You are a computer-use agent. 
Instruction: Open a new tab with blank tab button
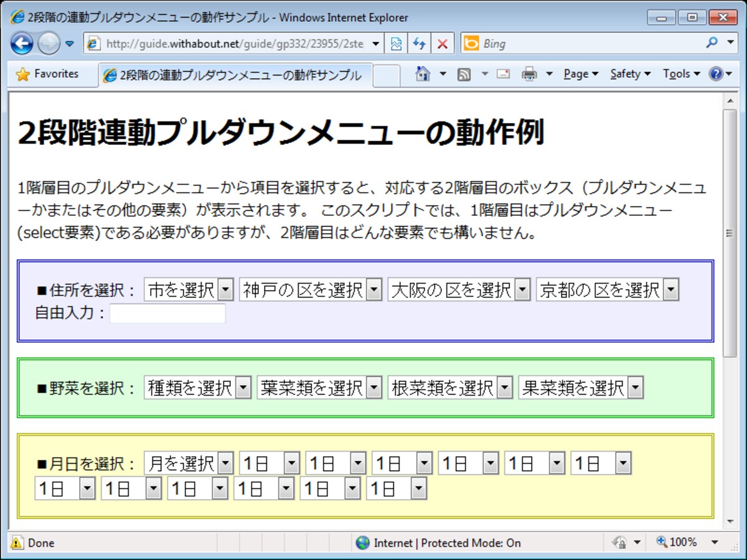click(x=387, y=76)
